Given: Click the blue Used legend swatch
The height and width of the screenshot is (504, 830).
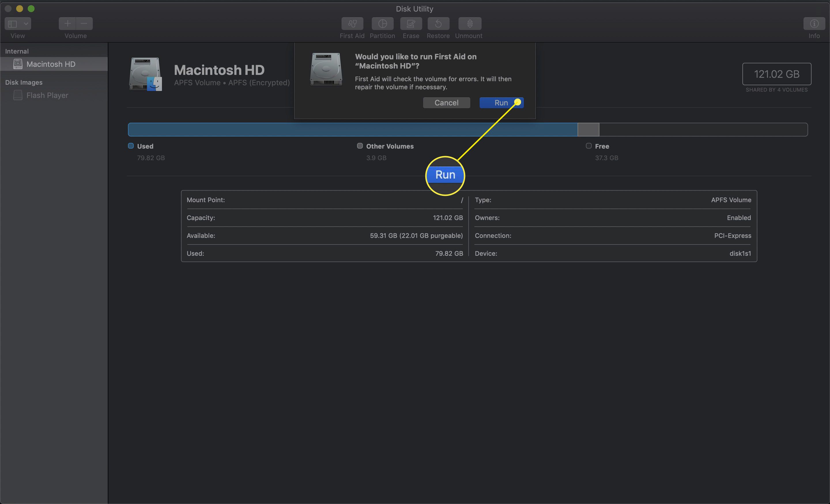Looking at the screenshot, I should tap(131, 146).
